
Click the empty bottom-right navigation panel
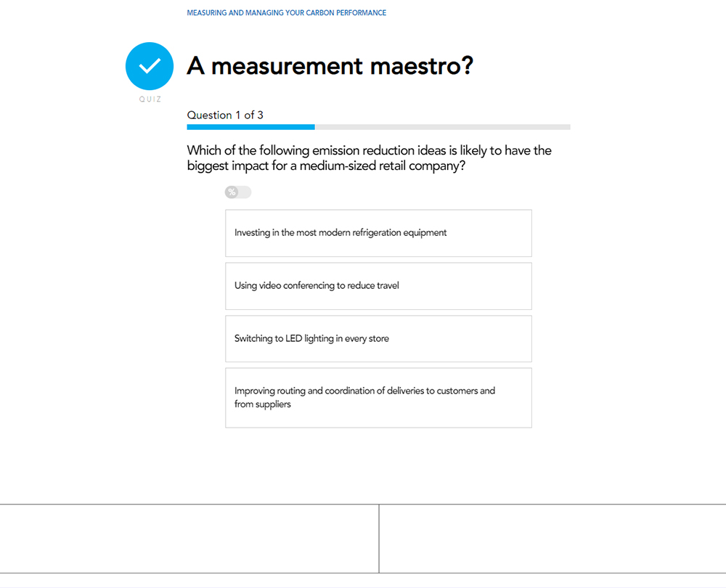pos(552,539)
